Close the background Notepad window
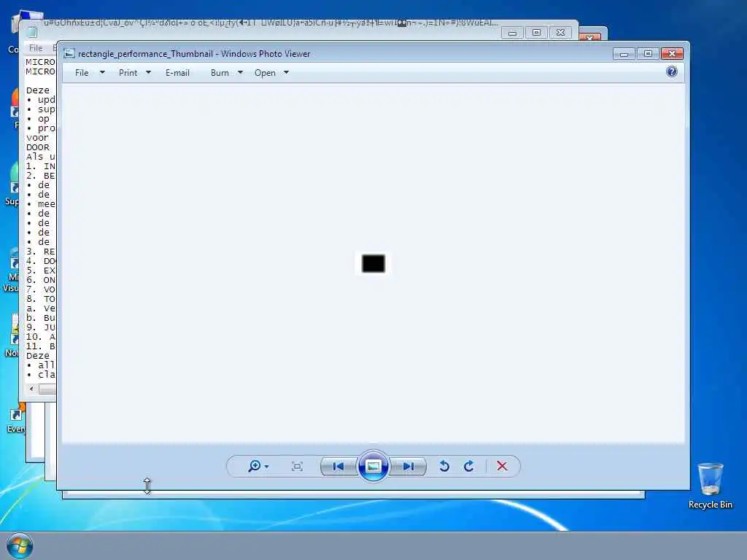 (x=561, y=33)
